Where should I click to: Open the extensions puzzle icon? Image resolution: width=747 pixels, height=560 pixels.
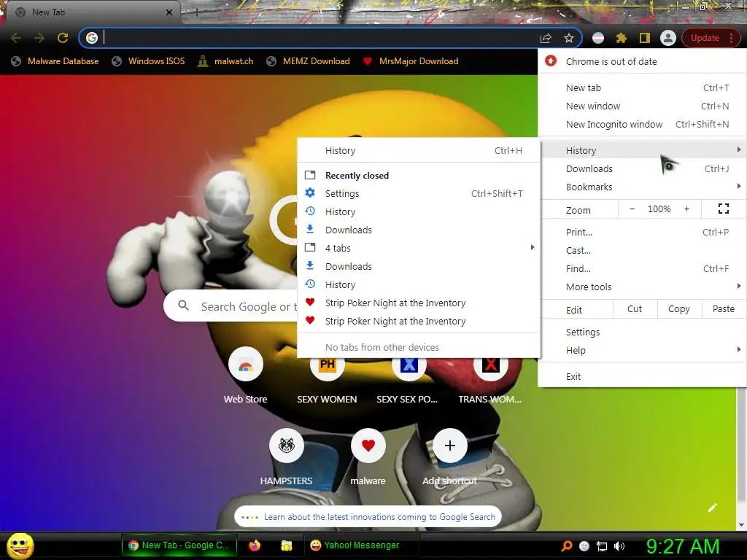tap(622, 38)
